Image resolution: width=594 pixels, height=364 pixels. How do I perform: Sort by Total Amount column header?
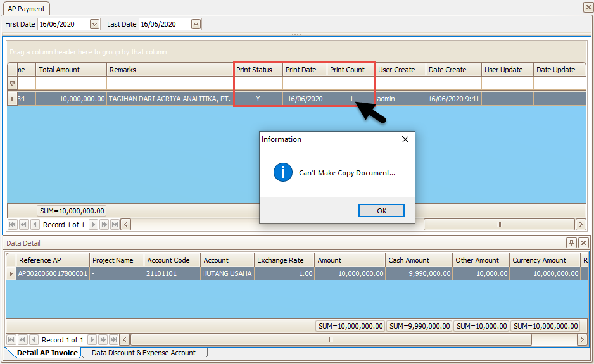71,70
